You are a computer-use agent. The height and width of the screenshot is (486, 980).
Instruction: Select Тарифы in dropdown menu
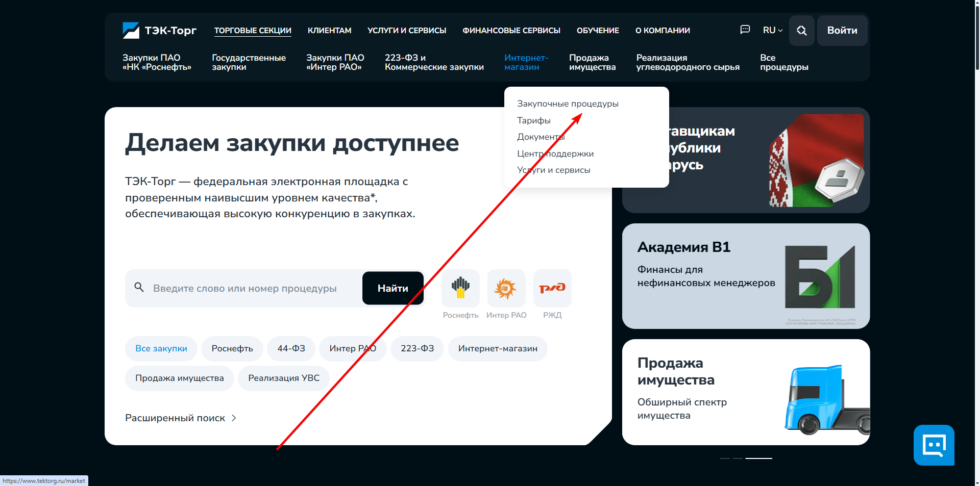click(534, 120)
